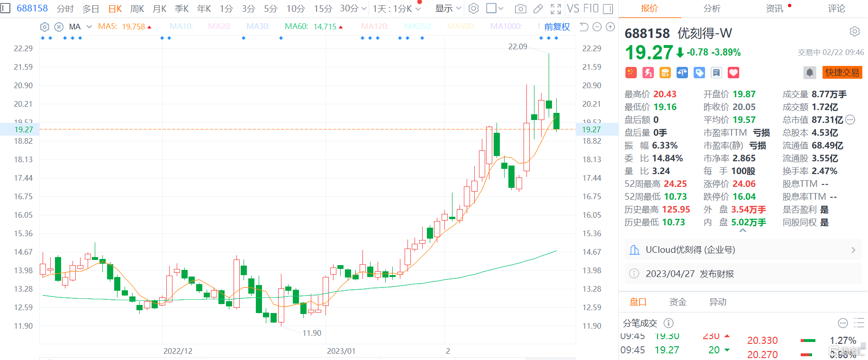
Task: Click the blue balance scale icon
Action: pos(682,73)
